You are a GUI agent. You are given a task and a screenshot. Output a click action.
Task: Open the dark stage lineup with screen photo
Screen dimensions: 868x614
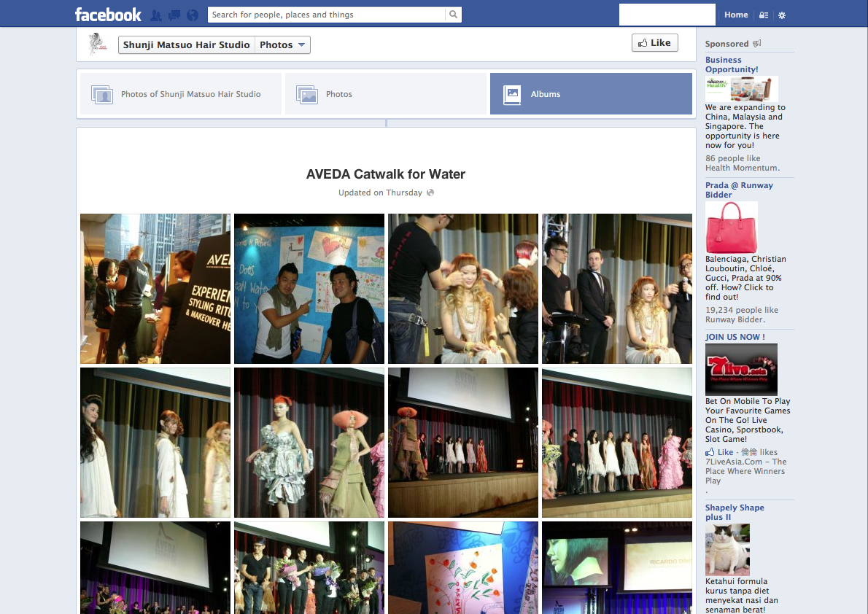pyautogui.click(x=462, y=443)
